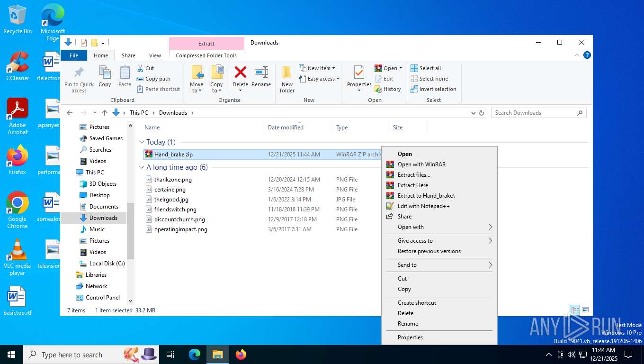Click the VLC media player desktop icon
644x364 pixels.
pyautogui.click(x=18, y=257)
